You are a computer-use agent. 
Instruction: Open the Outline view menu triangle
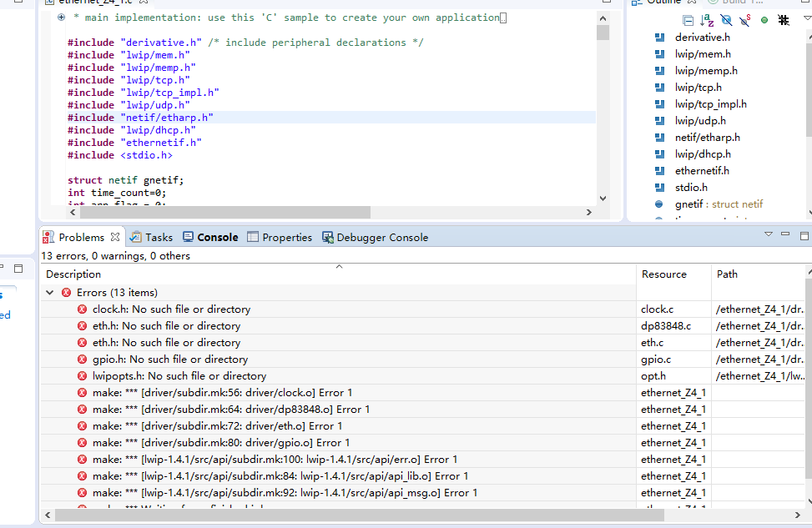(807, 18)
